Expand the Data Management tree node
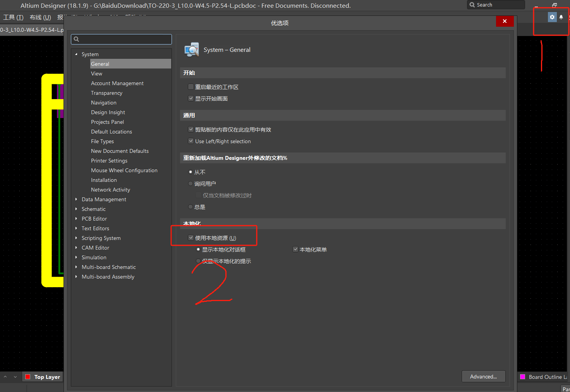The height and width of the screenshot is (392, 570). [x=76, y=199]
